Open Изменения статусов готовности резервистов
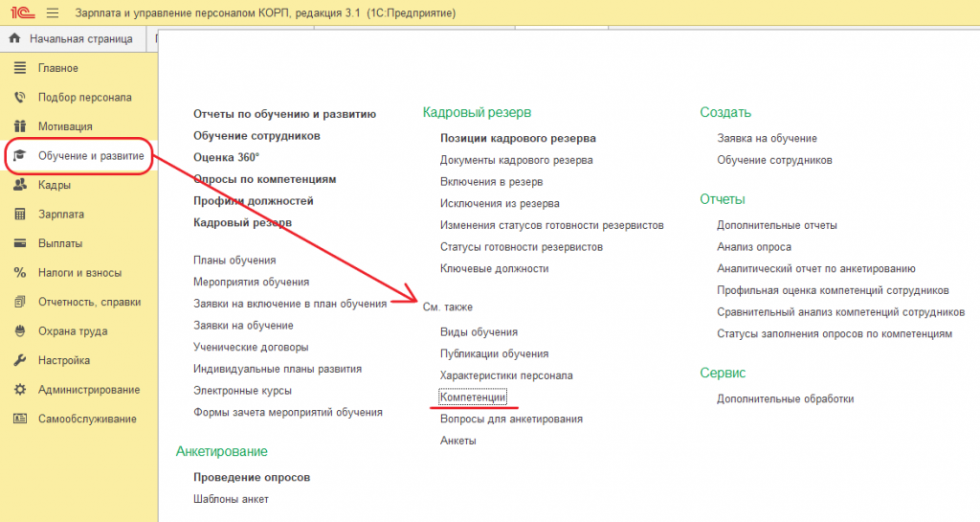This screenshot has width=980, height=522. click(x=552, y=225)
